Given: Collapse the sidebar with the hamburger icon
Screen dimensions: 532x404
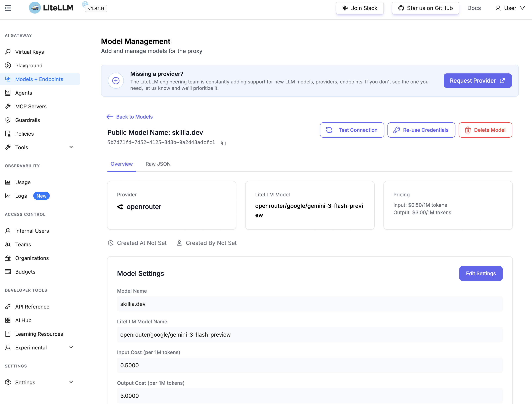Looking at the screenshot, I should click(x=8, y=8).
